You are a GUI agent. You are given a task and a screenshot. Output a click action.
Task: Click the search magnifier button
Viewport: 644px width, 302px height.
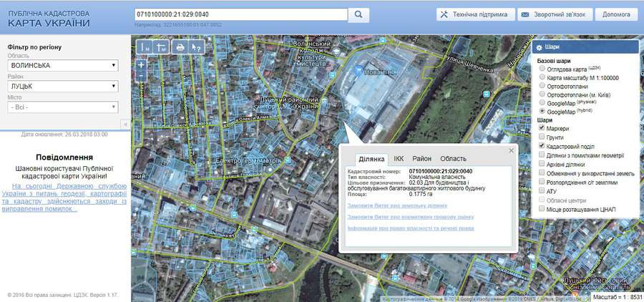360,14
